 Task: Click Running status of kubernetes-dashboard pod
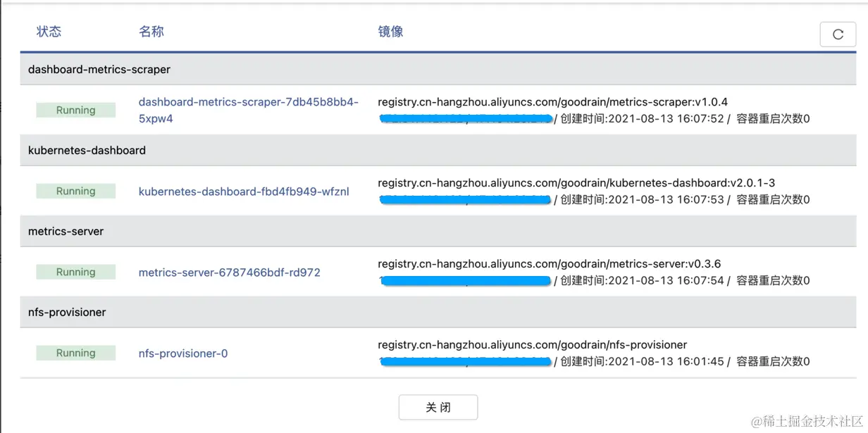click(x=76, y=192)
